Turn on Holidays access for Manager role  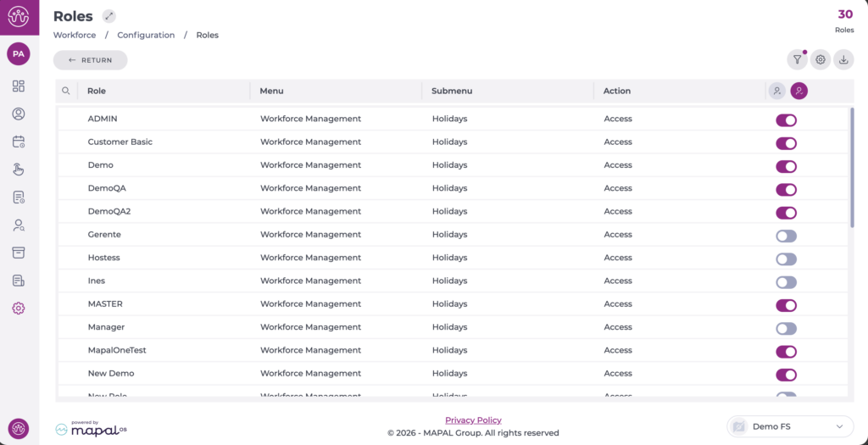coord(786,327)
